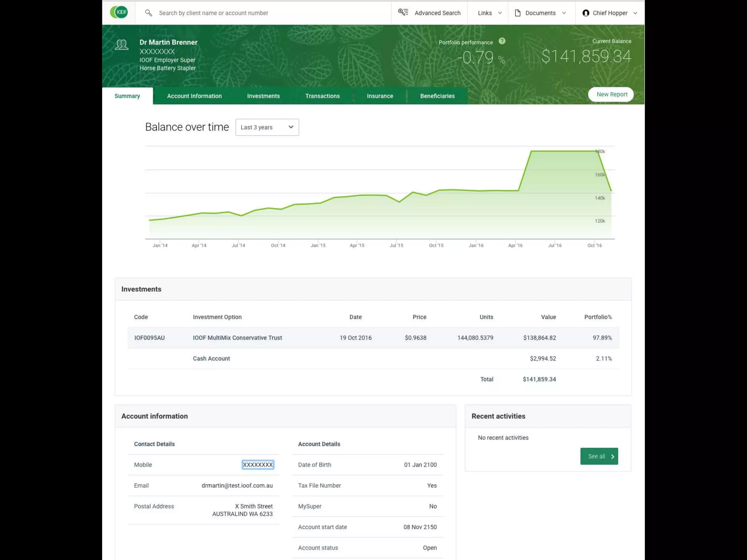Click the Date column header
This screenshot has height=560, width=747.
click(x=355, y=317)
